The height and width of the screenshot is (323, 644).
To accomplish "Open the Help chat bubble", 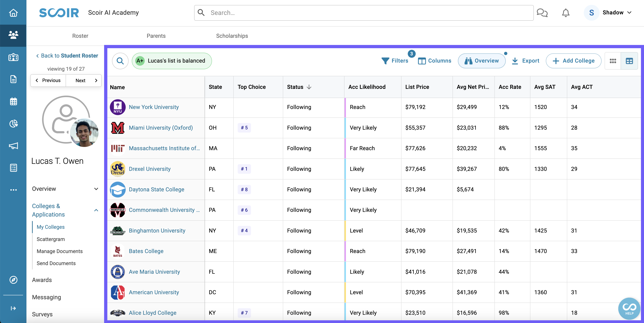I will 629,308.
